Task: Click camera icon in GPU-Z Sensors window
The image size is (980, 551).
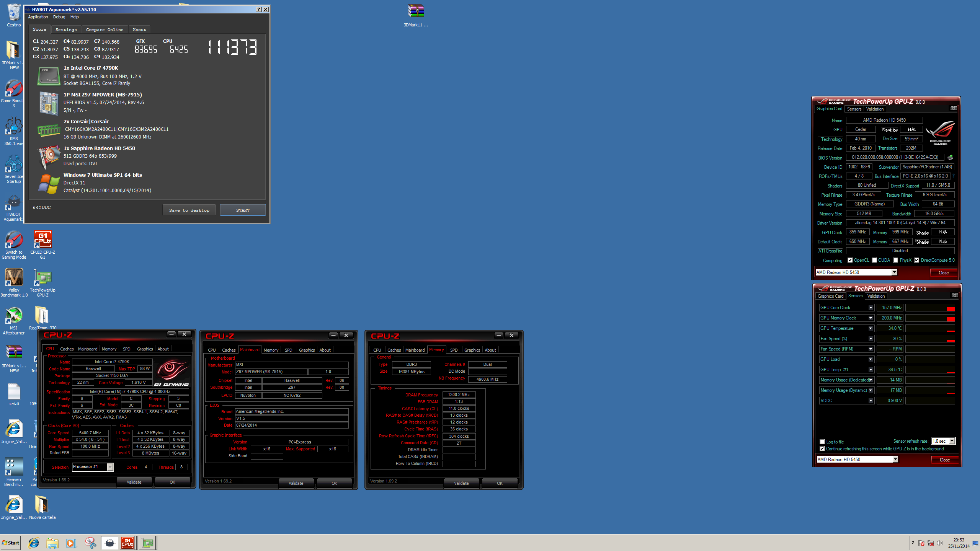Action: click(x=954, y=295)
